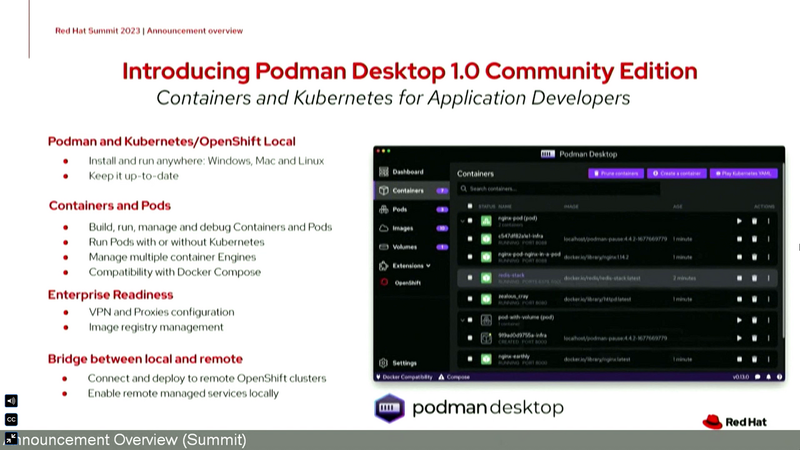This screenshot has height=450, width=800.
Task: Stop the c547df82a1e1-infra container
Action: pos(739,239)
